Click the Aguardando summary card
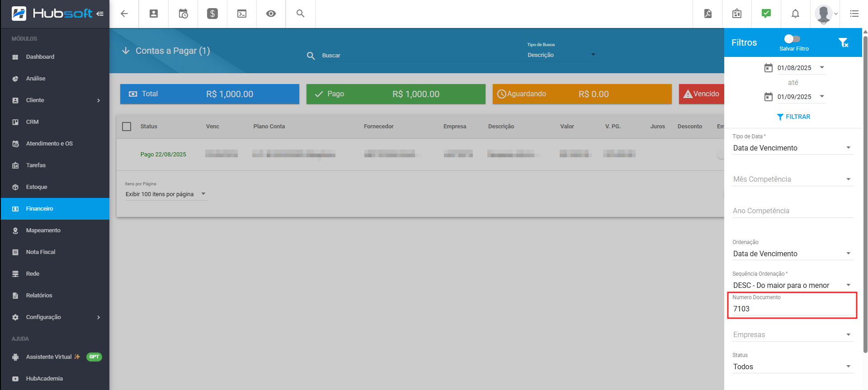This screenshot has width=868, height=390. click(582, 94)
